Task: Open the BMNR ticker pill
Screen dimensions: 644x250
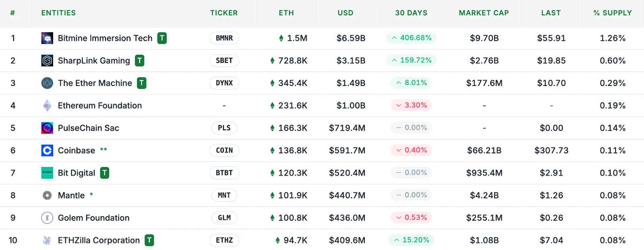Action: 224,38
